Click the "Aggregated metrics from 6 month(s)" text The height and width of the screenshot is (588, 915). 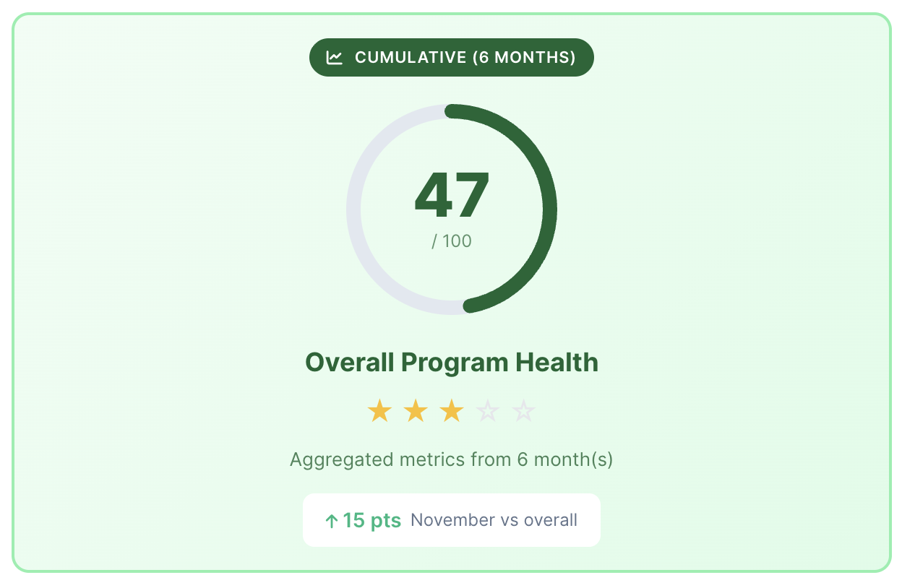point(452,459)
